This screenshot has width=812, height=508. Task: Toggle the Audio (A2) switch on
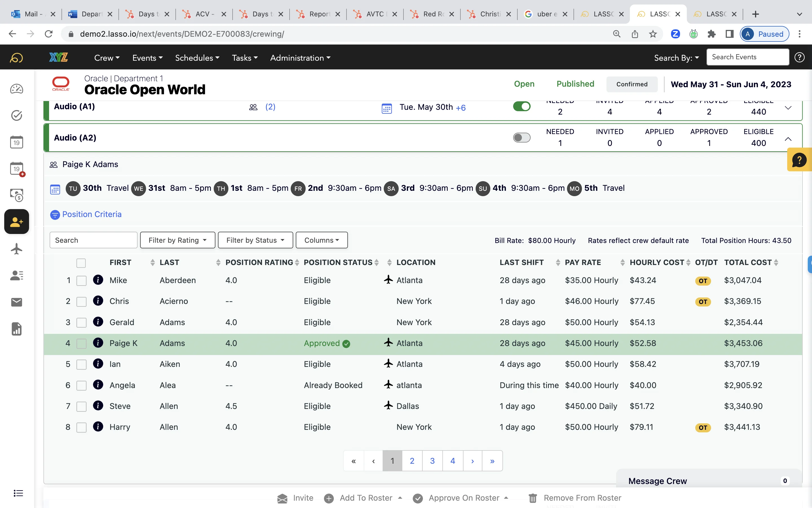click(521, 137)
